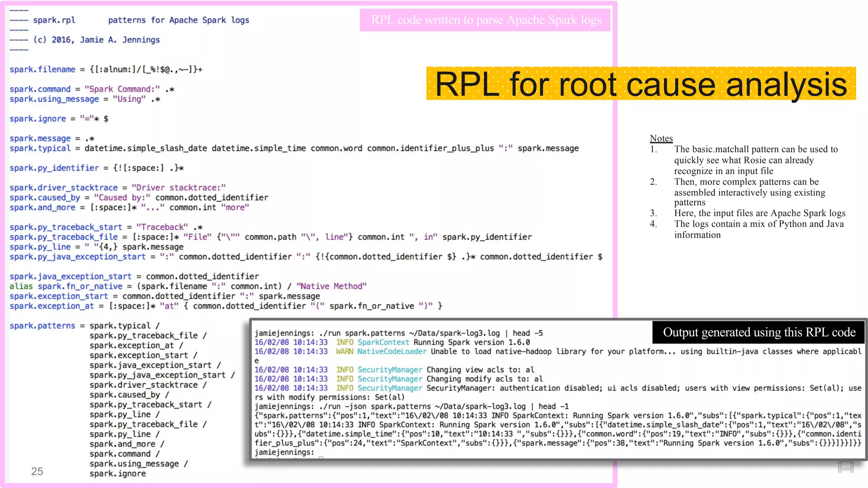Click the 'spark.driver_stacktrace' definition line

118,188
